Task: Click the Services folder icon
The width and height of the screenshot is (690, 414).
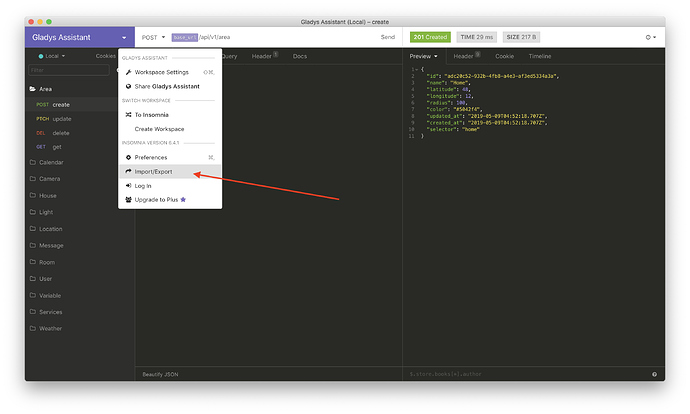Action: pyautogui.click(x=33, y=311)
